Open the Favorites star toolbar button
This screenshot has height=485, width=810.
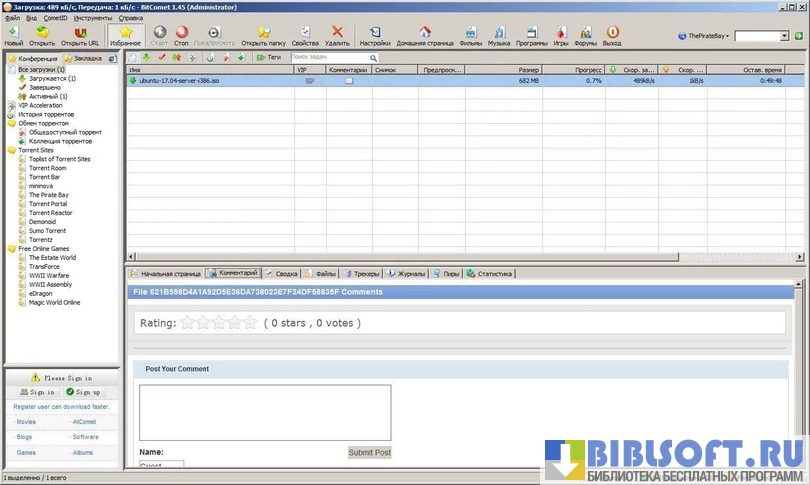[x=126, y=35]
